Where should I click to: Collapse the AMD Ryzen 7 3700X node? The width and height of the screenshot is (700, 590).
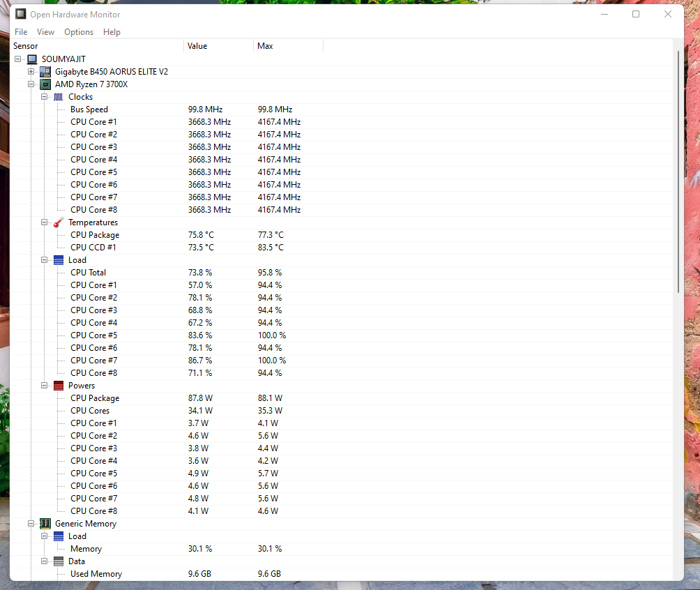(x=31, y=84)
